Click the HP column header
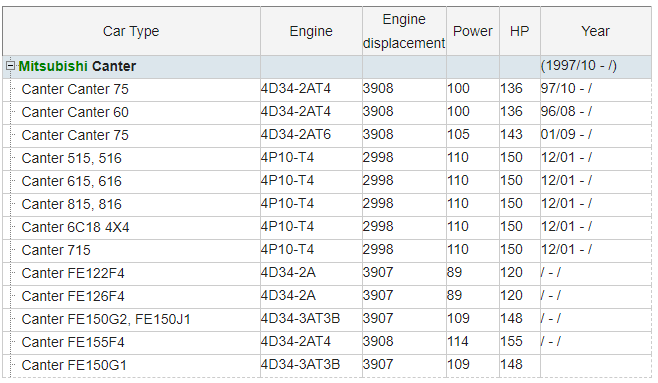The width and height of the screenshot is (658, 383). pyautogui.click(x=520, y=31)
